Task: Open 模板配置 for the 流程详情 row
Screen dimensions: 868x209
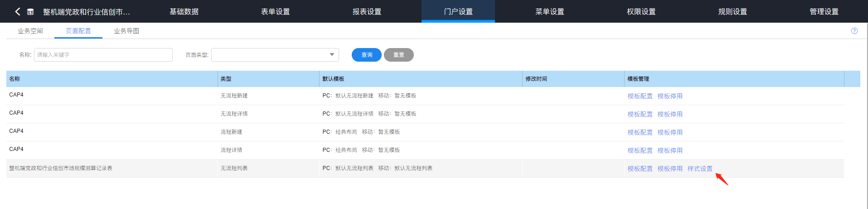Action: tap(640, 151)
